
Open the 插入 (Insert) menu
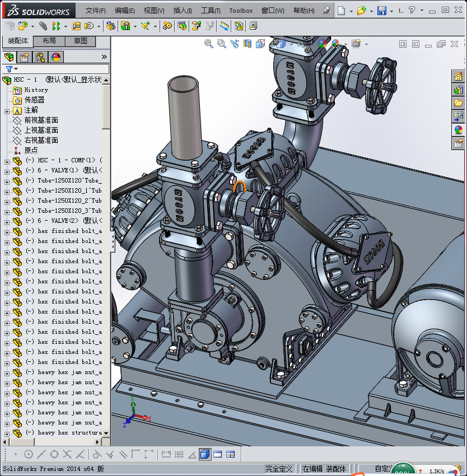(183, 11)
